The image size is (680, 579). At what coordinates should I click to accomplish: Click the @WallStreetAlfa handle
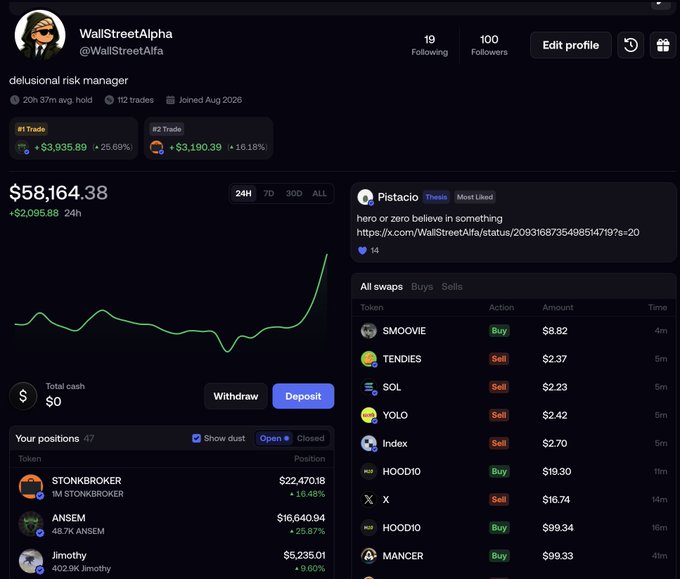(121, 51)
